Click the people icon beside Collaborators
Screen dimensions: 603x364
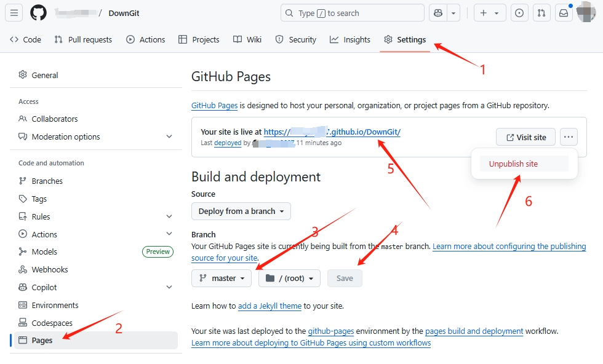click(x=23, y=119)
